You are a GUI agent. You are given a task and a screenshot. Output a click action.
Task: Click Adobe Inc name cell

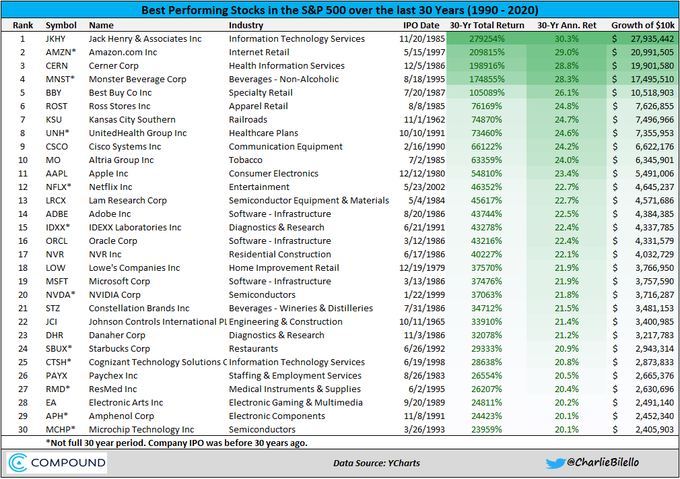(110, 213)
